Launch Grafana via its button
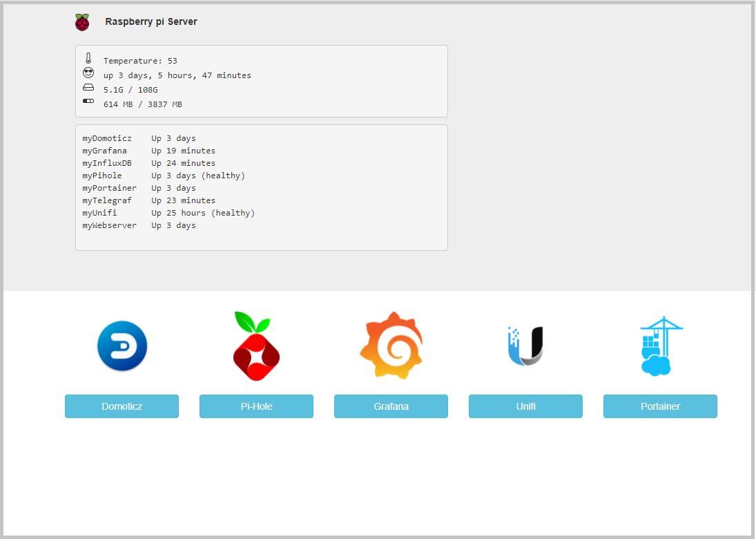Viewport: 756px width, 539px height. [x=391, y=406]
